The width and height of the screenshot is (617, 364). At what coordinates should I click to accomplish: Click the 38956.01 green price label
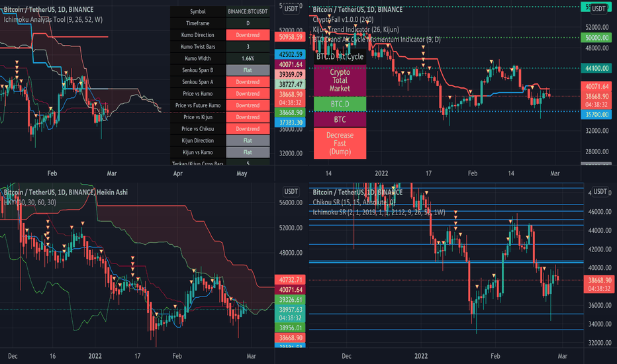coord(290,328)
